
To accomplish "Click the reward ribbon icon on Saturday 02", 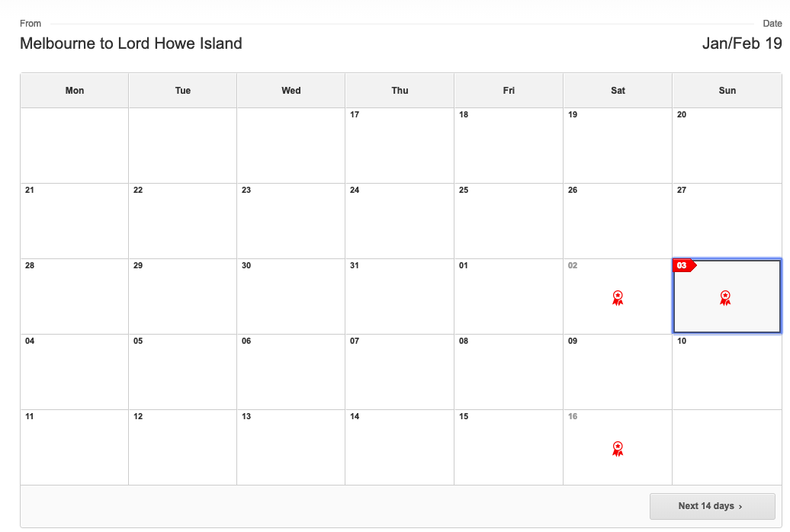I will click(x=618, y=298).
